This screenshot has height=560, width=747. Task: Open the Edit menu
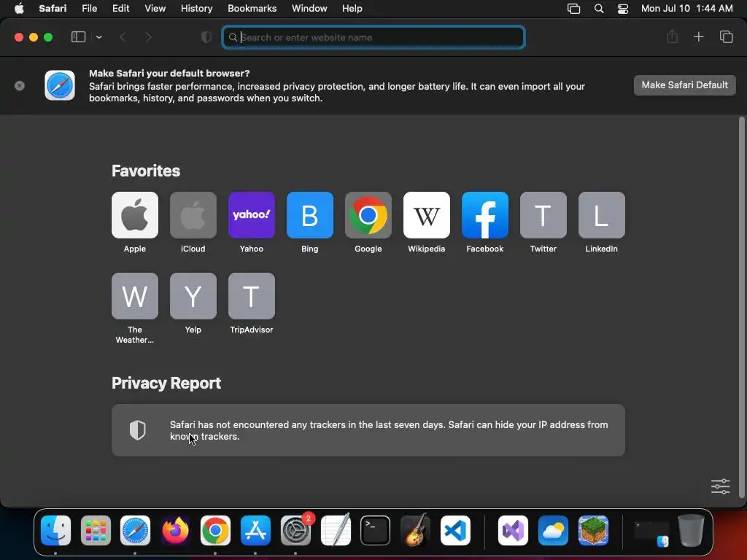120,9
